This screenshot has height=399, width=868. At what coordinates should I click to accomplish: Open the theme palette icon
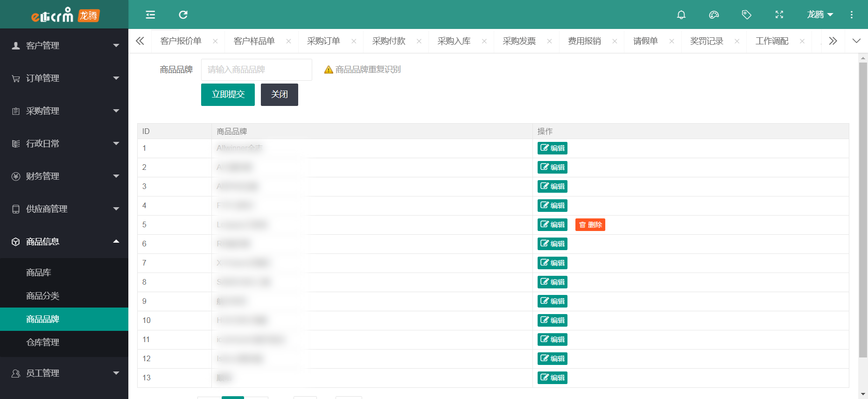[714, 15]
